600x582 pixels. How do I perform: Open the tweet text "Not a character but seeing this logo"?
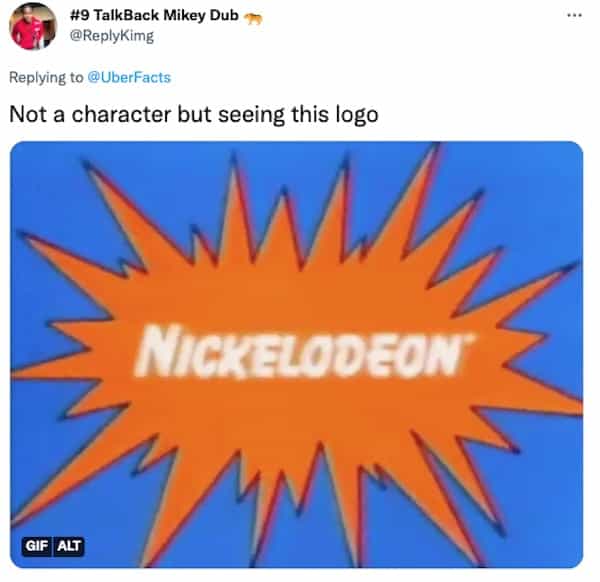coord(194,114)
